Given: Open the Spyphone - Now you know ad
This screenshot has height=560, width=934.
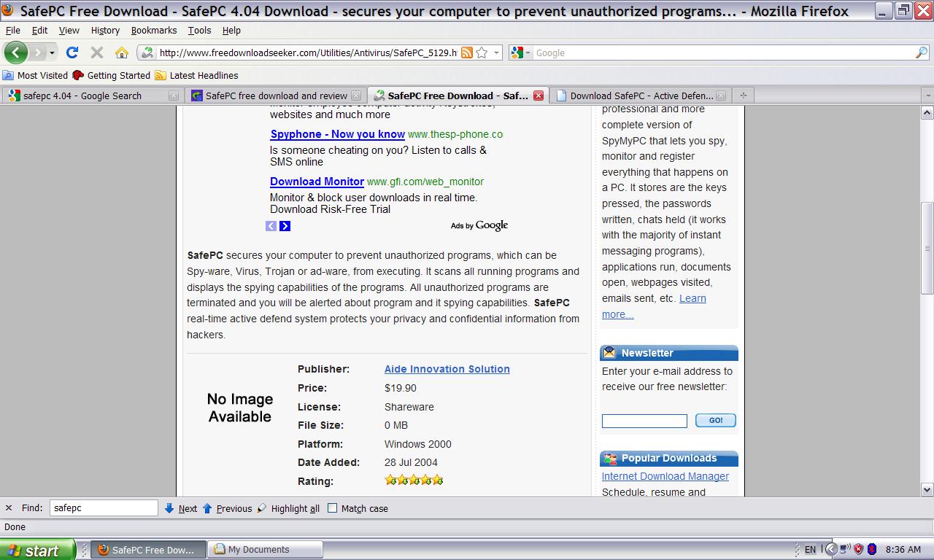Looking at the screenshot, I should 337,134.
